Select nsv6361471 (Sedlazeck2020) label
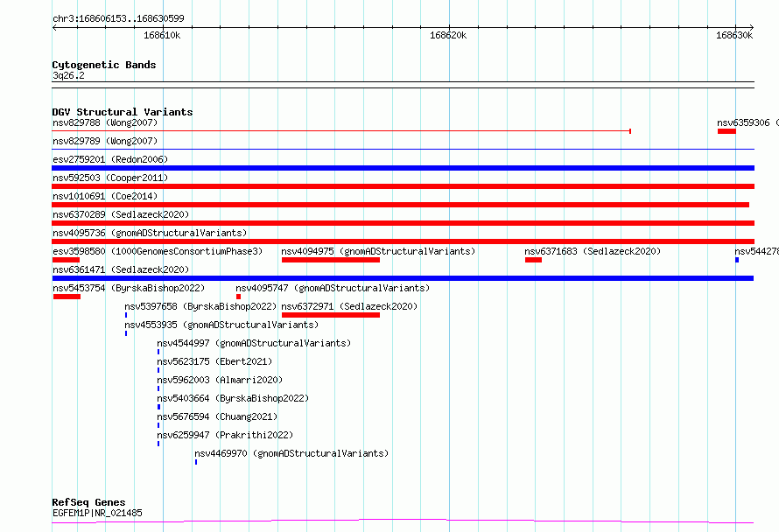Viewport: 779px width, 532px height. pos(121,269)
